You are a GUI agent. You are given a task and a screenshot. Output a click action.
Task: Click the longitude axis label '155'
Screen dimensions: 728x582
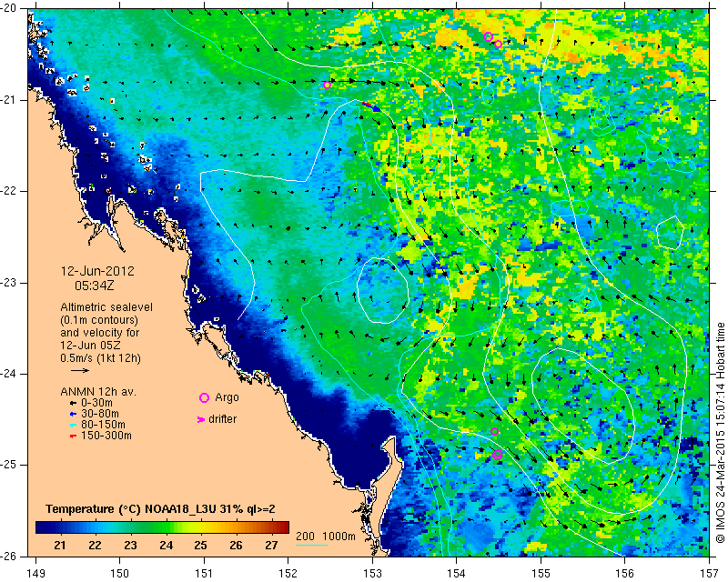click(x=541, y=574)
